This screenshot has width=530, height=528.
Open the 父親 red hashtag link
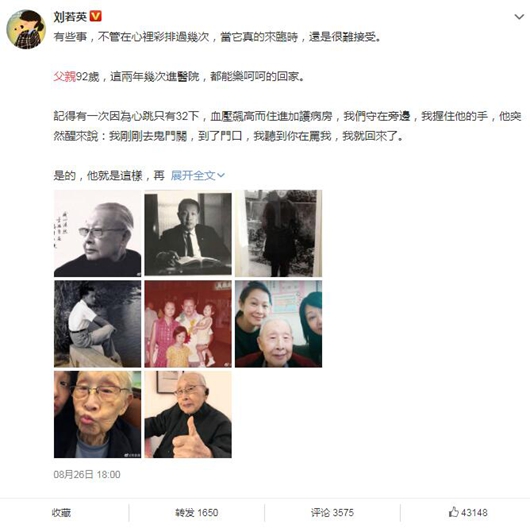coord(65,77)
